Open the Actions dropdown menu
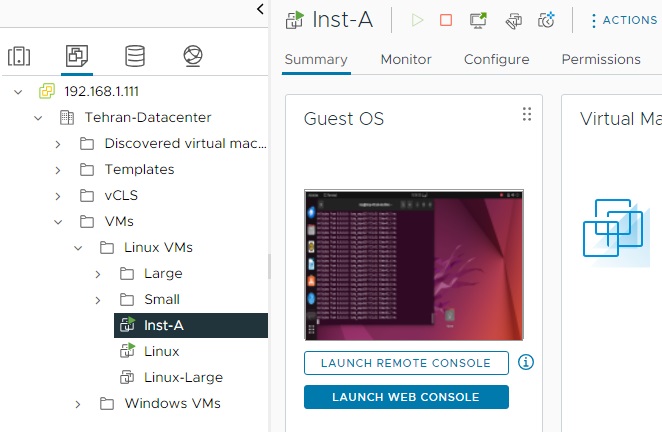The image size is (662, 432). point(623,20)
